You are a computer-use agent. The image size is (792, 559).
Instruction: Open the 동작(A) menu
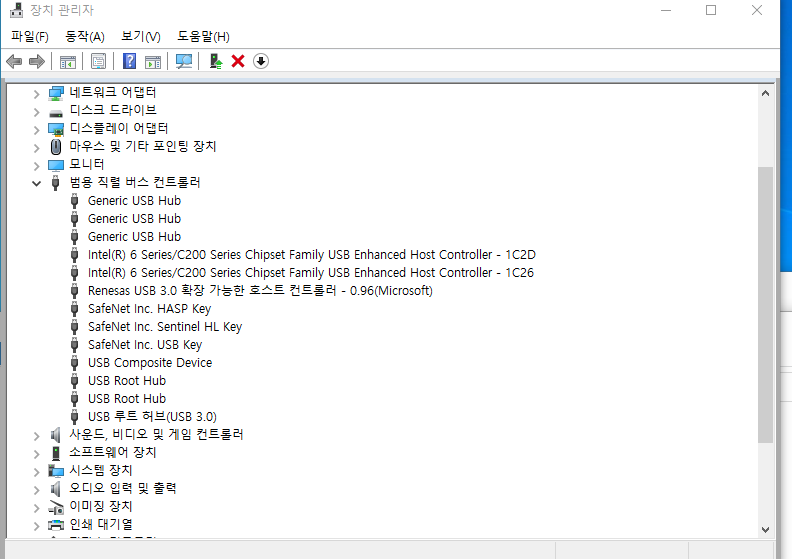[x=85, y=36]
